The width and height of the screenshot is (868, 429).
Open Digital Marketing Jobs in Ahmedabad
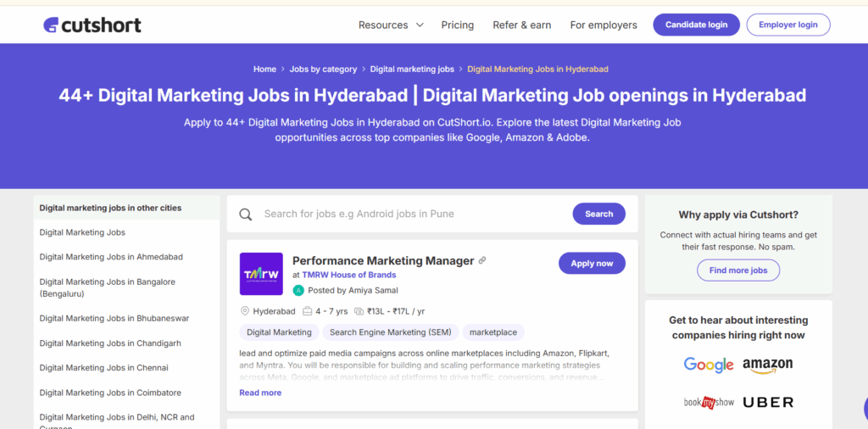(111, 257)
